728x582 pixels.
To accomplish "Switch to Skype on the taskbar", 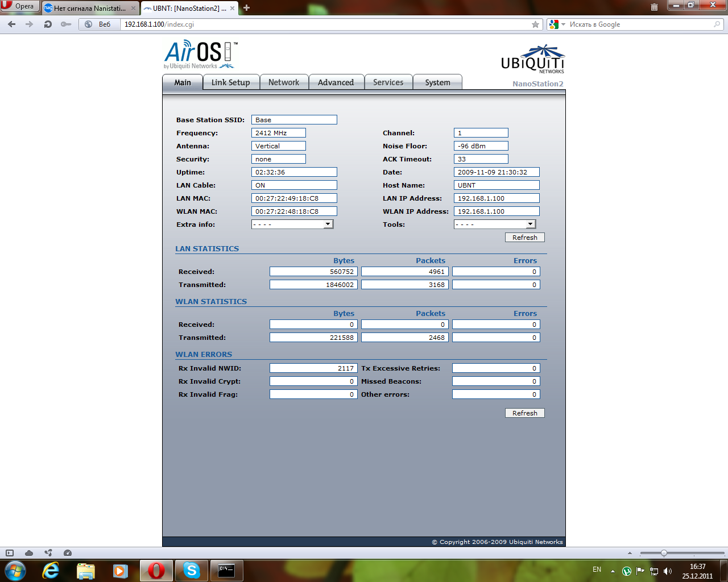I will point(192,571).
